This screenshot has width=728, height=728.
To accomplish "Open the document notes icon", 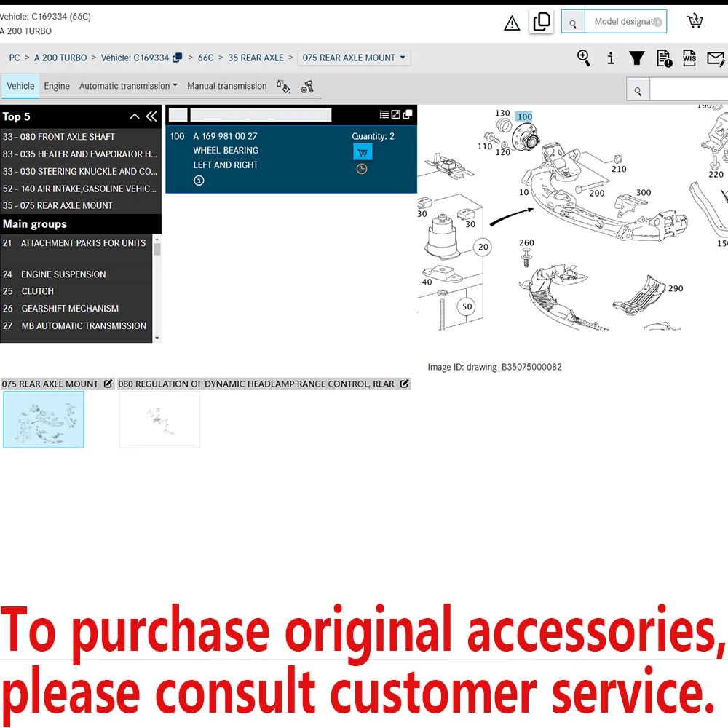I will (665, 58).
